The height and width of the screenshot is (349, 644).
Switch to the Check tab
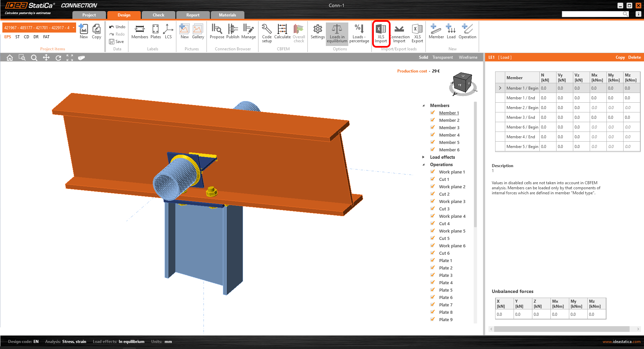(158, 15)
